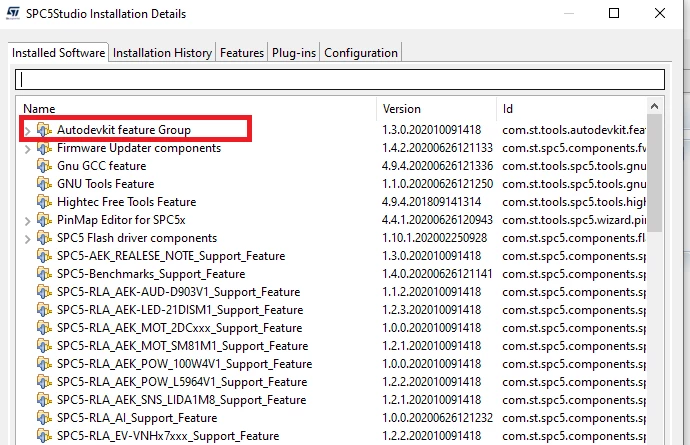Click the SPC5-RLA_AEK_MOT_2DCxxx feature icon
Screen dimensions: 690x445
44,328
